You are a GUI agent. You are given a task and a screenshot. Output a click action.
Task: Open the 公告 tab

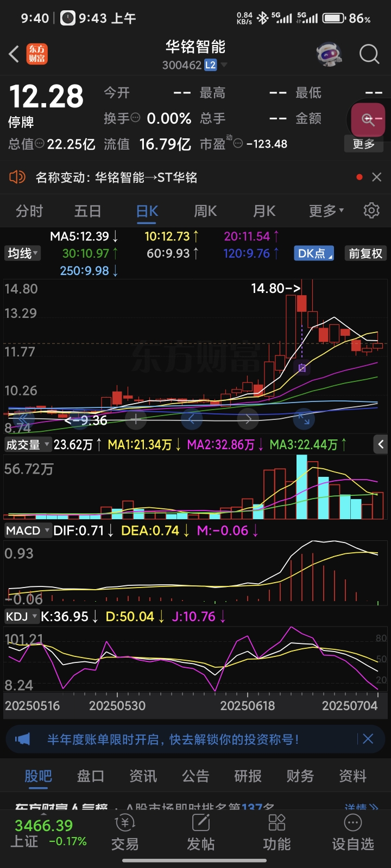[x=195, y=776]
